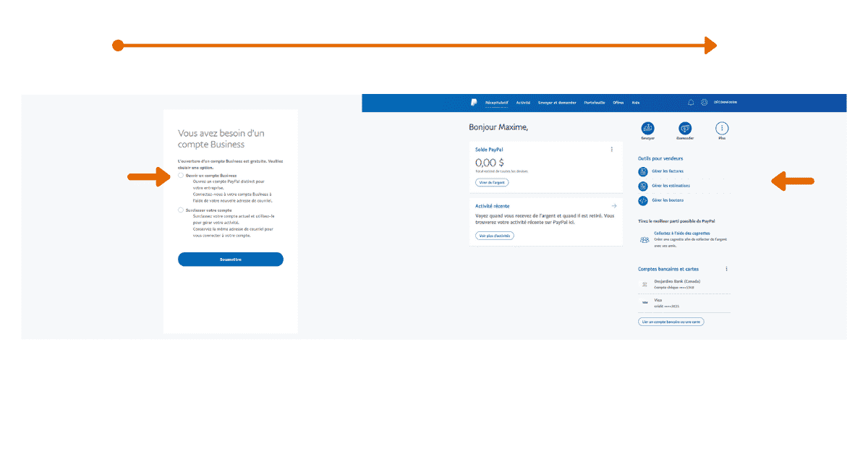Click the Visa card name
The image size is (868, 454).
coord(658,299)
